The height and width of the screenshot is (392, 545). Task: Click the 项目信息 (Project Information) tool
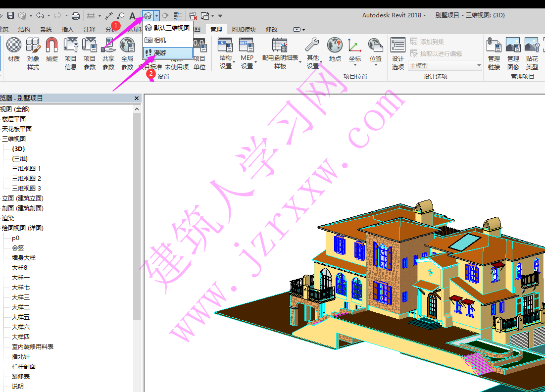71,54
